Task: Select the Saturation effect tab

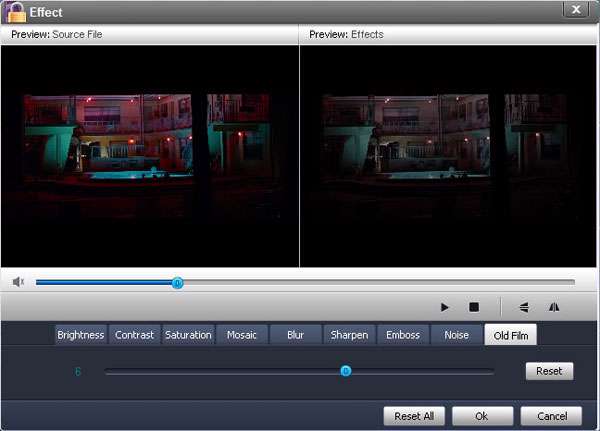Action: coord(188,335)
